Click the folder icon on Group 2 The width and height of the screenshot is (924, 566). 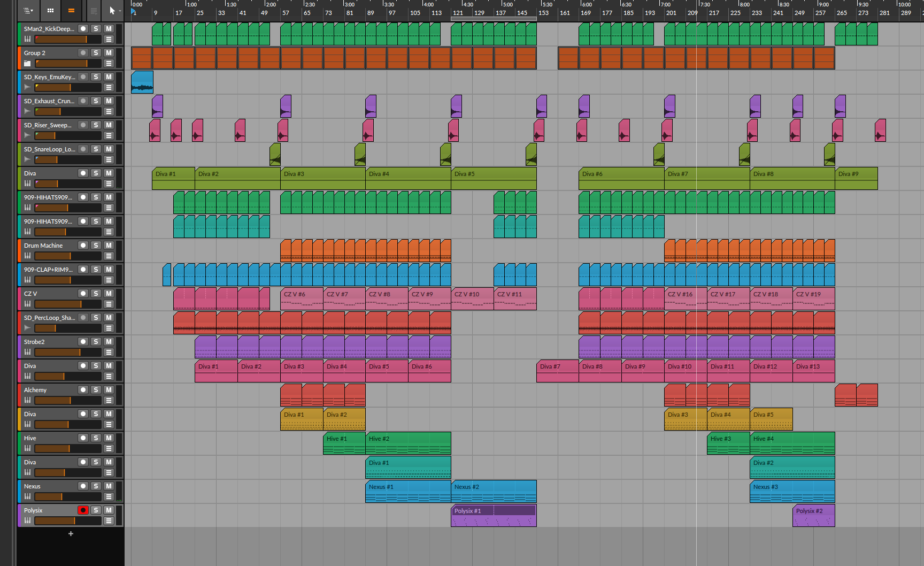tap(27, 64)
